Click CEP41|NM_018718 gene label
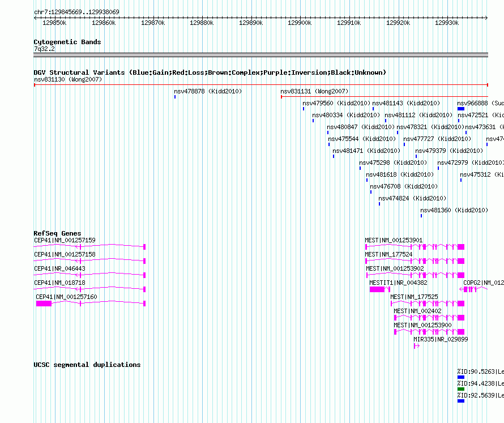 click(x=59, y=283)
